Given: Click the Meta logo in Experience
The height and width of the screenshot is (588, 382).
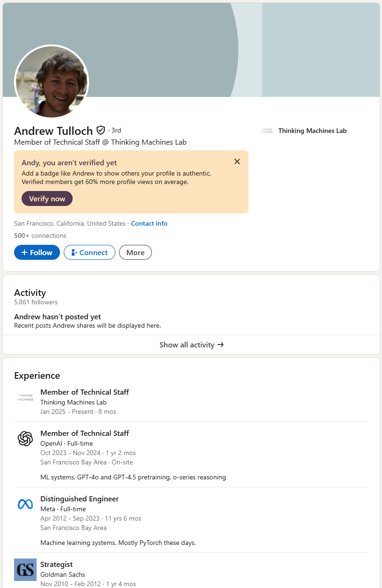Looking at the screenshot, I should 25,504.
